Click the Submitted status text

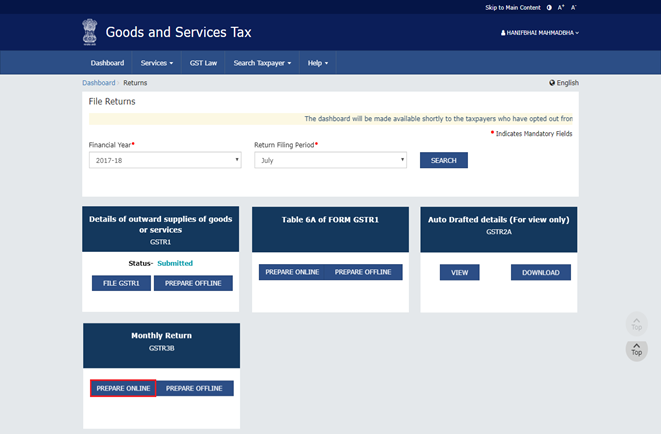tap(175, 263)
